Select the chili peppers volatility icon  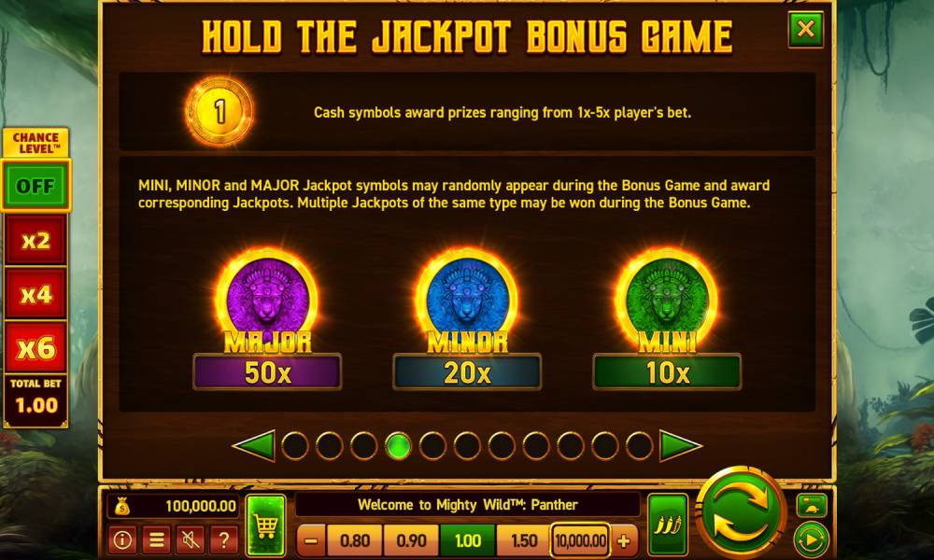(668, 525)
